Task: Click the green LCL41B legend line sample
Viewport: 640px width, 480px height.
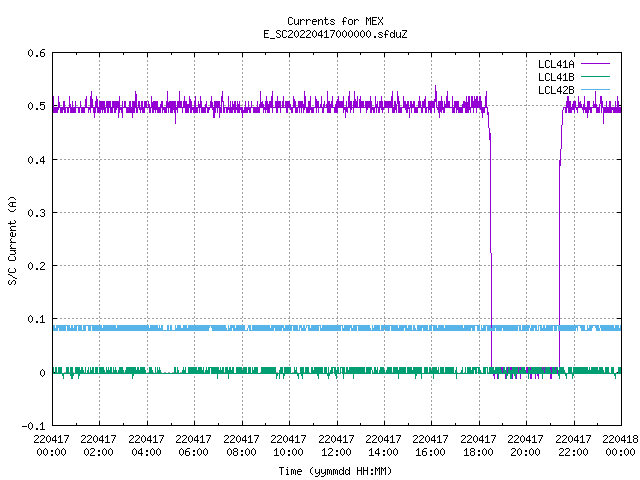Action: [595, 77]
